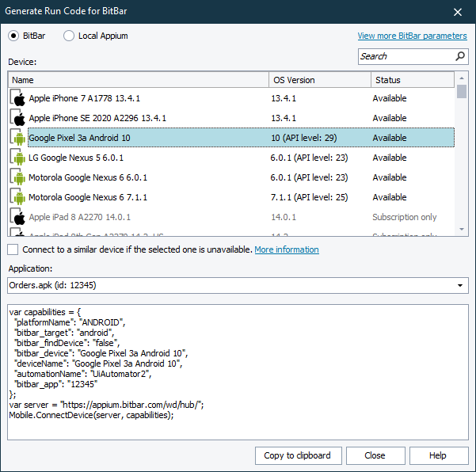Image resolution: width=476 pixels, height=472 pixels.
Task: Select the BitBar radio button
Action: (15, 36)
